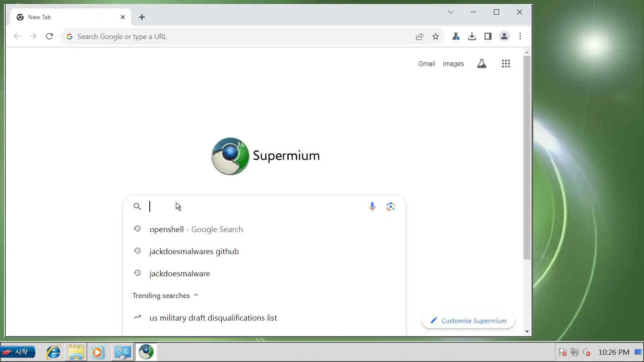Open the downloads icon in toolbar
644x362 pixels.
(472, 37)
